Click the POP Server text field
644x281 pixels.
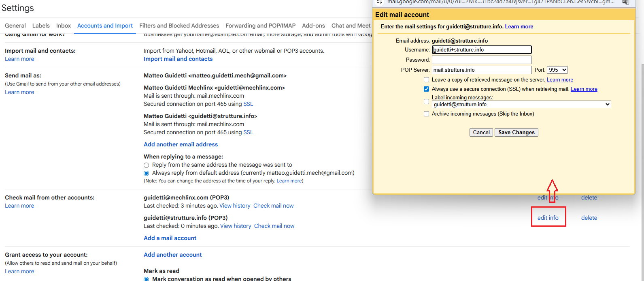481,70
